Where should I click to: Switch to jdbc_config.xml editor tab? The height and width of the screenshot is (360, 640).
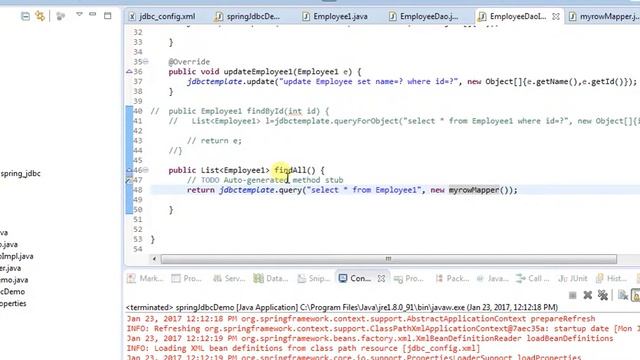pyautogui.click(x=162, y=17)
